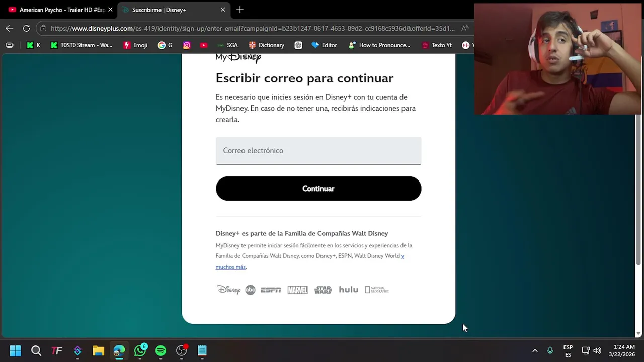Select the Suscribirme | Disney+ tab
The height and width of the screenshot is (362, 644).
(x=174, y=10)
